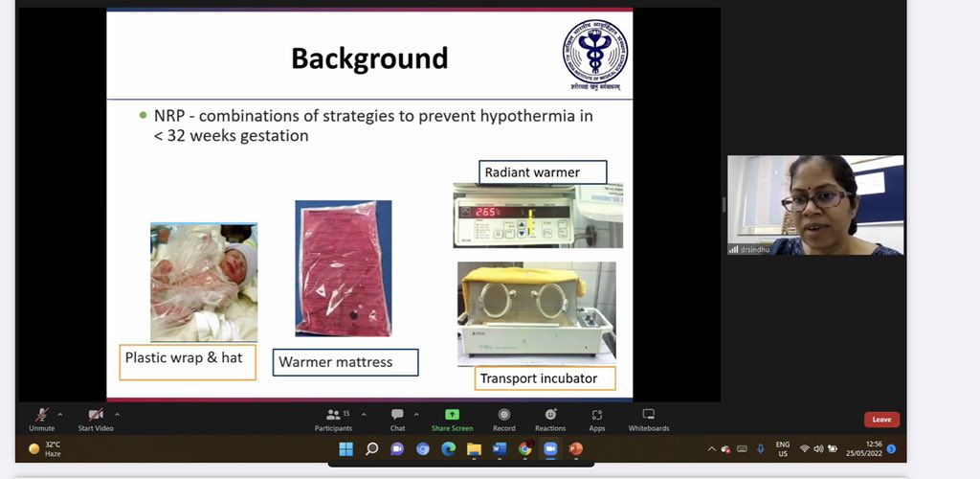The width and height of the screenshot is (980, 479).
Task: Open the notification count badge in tray
Action: [891, 449]
